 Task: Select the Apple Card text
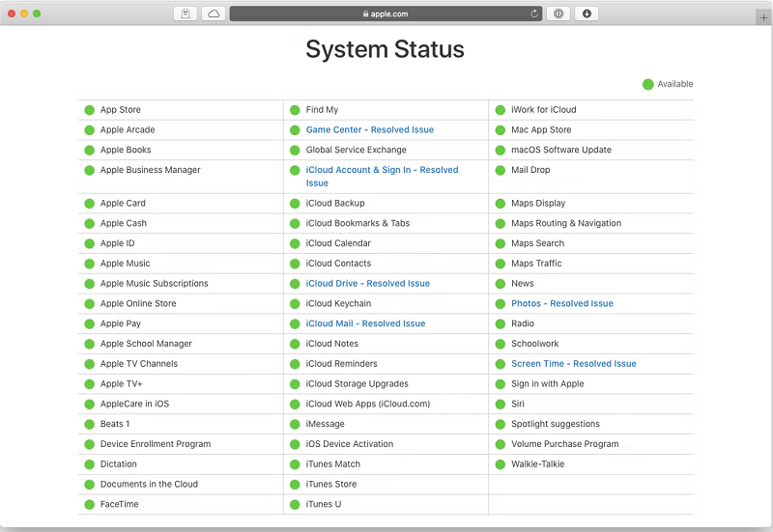(123, 203)
